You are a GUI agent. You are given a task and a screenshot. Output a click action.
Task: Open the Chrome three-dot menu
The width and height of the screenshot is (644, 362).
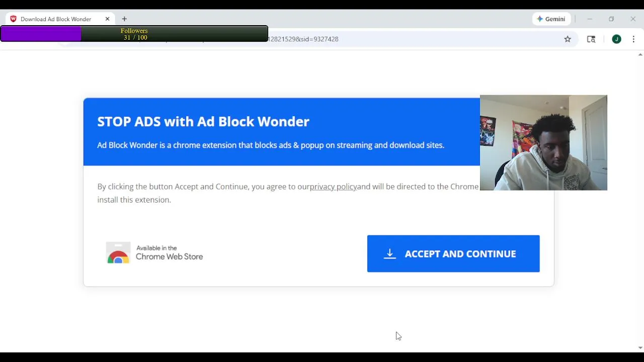coord(633,39)
